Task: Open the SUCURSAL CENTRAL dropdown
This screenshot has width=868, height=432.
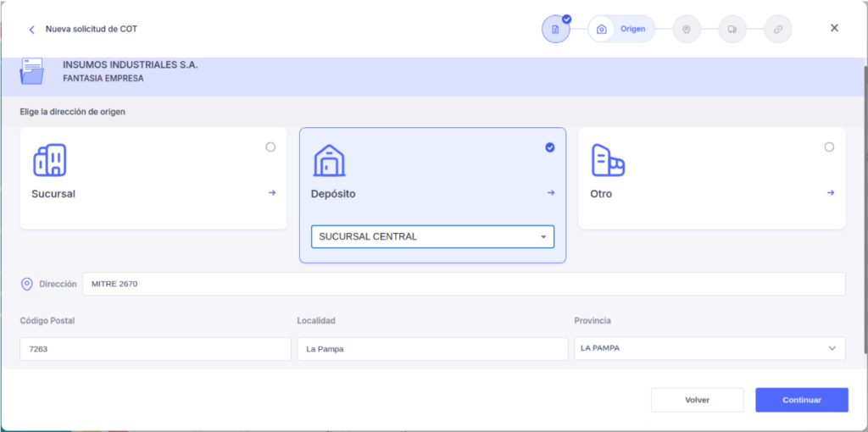Action: (x=432, y=236)
